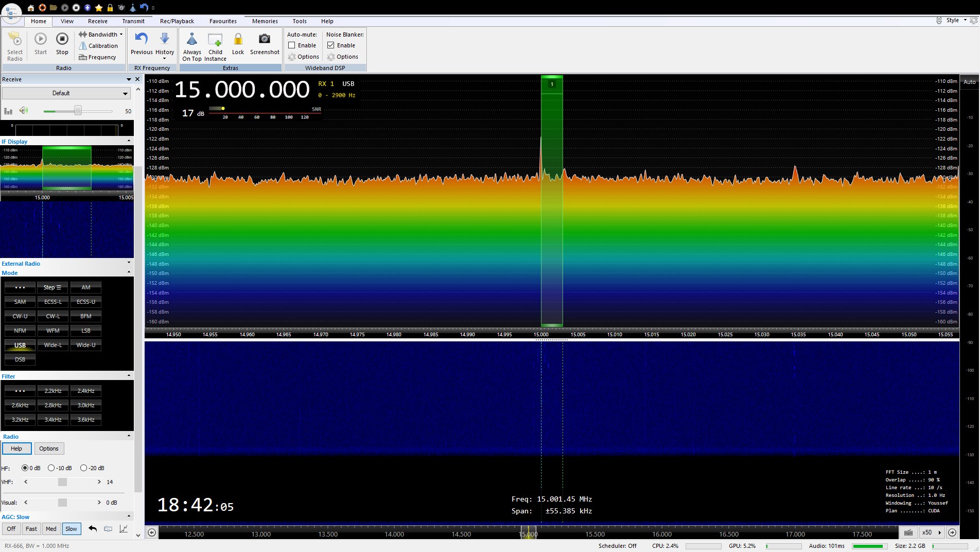Go to Previous RX frequency
This screenshot has width=980, height=552.
point(142,40)
